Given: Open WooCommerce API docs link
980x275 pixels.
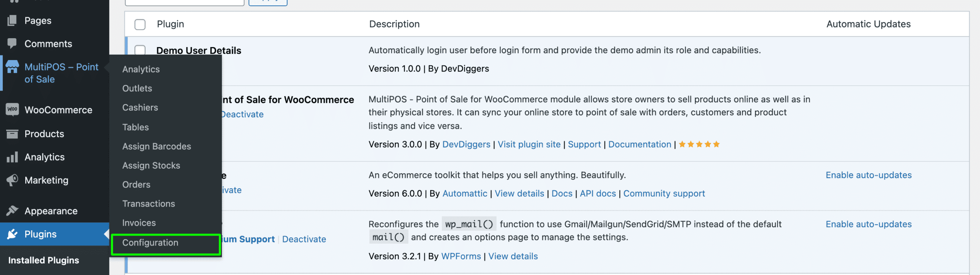Looking at the screenshot, I should [598, 193].
